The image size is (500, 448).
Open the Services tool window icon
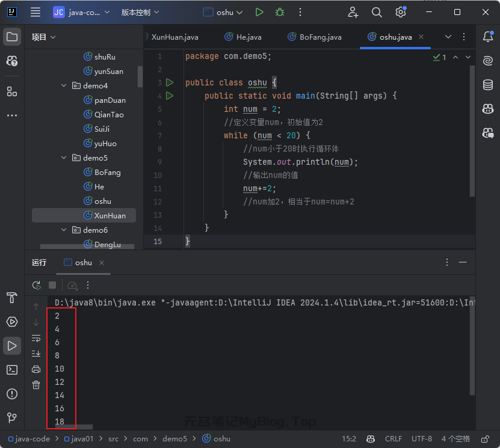(x=12, y=322)
